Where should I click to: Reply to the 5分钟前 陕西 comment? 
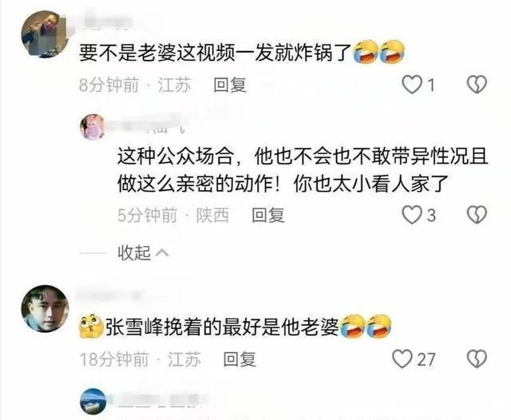click(x=268, y=215)
